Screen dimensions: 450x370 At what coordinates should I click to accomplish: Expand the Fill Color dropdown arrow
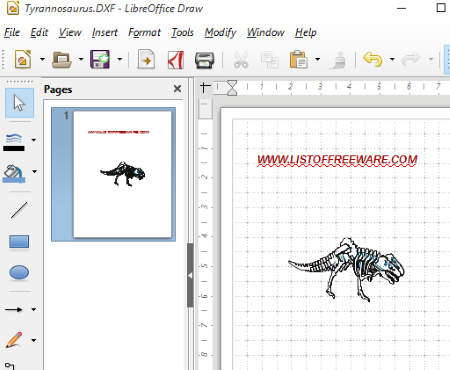pos(34,172)
